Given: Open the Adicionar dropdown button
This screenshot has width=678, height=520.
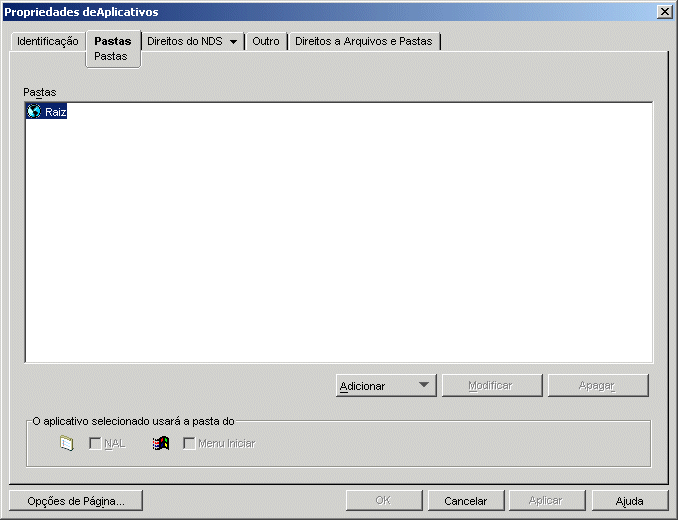Looking at the screenshot, I should (386, 386).
